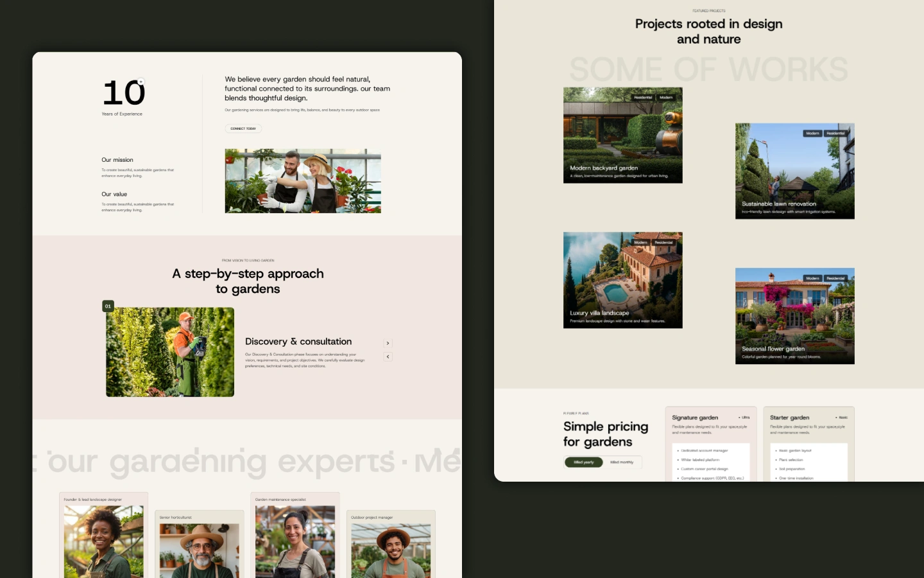Open the Seasonal flower garden project card
The height and width of the screenshot is (578, 924).
(794, 316)
